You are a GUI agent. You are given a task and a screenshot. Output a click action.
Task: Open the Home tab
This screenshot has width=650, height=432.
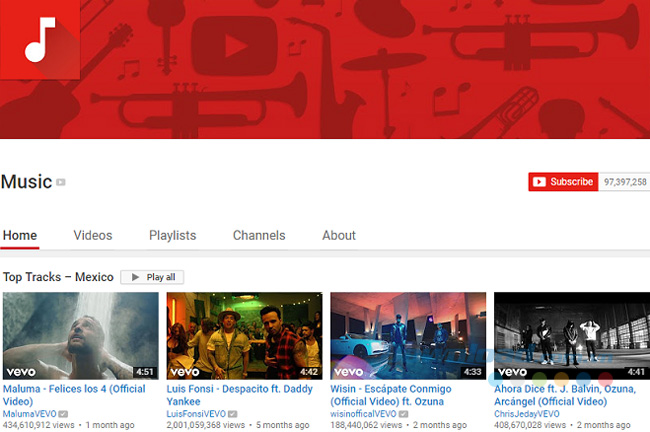click(x=20, y=235)
